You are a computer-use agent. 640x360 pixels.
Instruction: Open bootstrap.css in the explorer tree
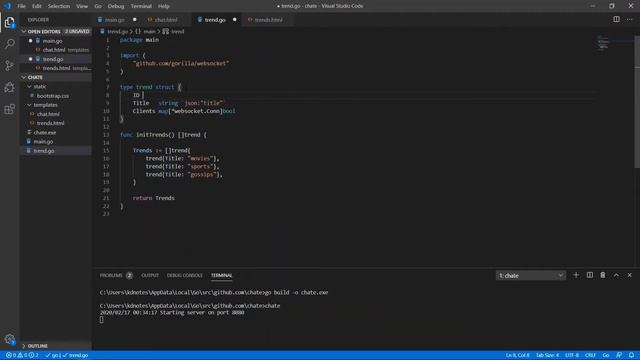(x=53, y=96)
